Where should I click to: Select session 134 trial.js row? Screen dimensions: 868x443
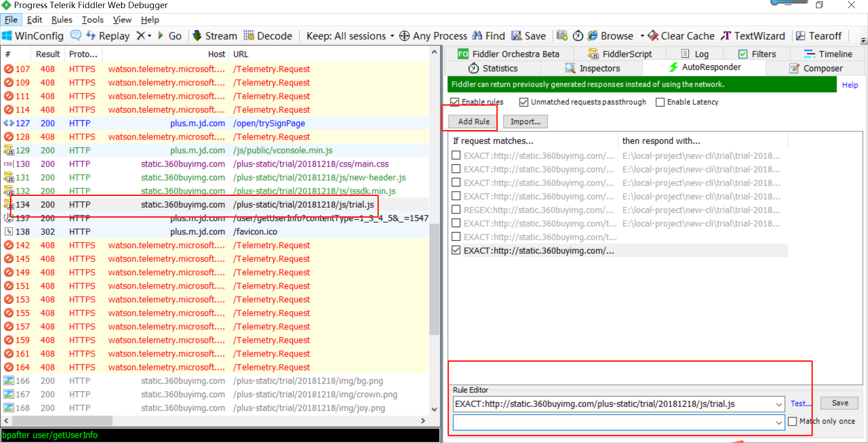point(215,205)
